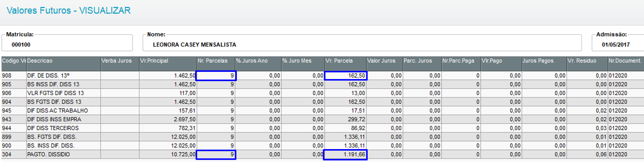Click the % Juro Mes column header
Screen dimensions: 644x162
302,63
